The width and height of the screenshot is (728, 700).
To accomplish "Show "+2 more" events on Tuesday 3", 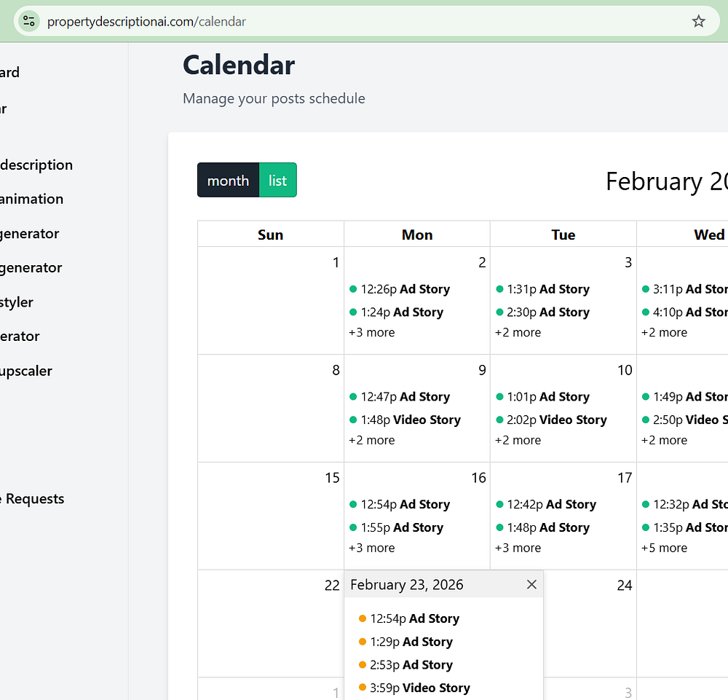I will [x=518, y=332].
